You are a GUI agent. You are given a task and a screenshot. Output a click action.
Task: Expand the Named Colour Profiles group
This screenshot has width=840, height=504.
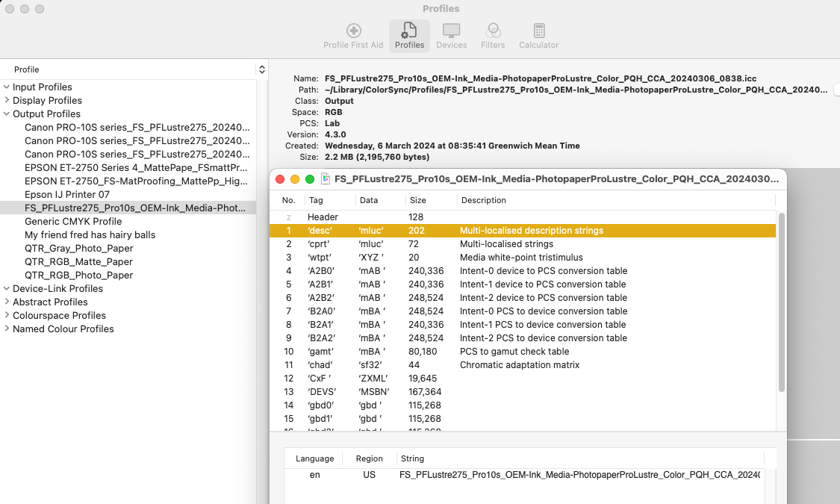(7, 329)
